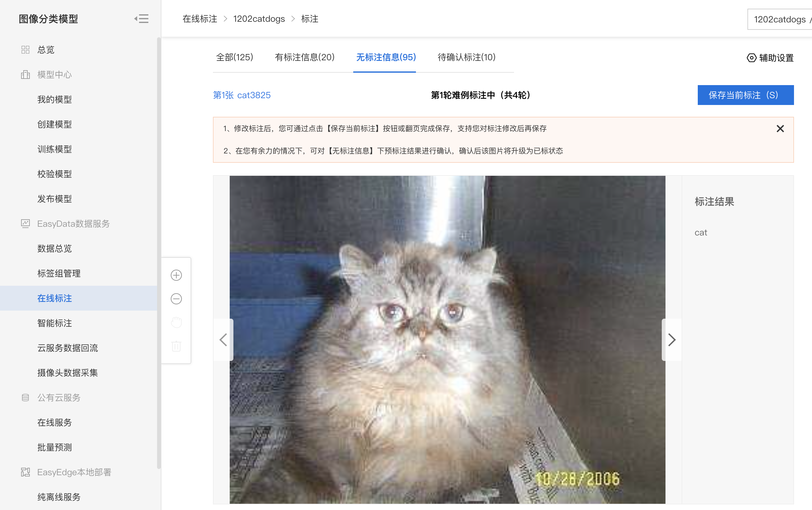
Task: Switch to the 全部(125) tab
Action: [x=235, y=57]
